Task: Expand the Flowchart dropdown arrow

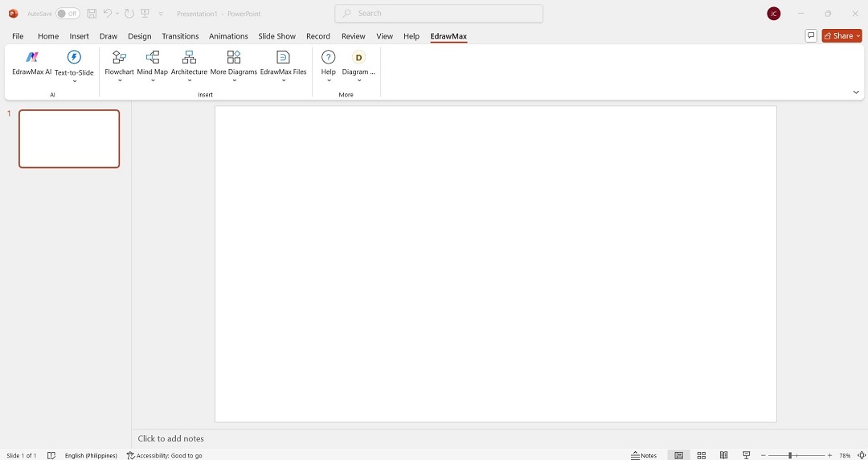Action: pos(119,81)
